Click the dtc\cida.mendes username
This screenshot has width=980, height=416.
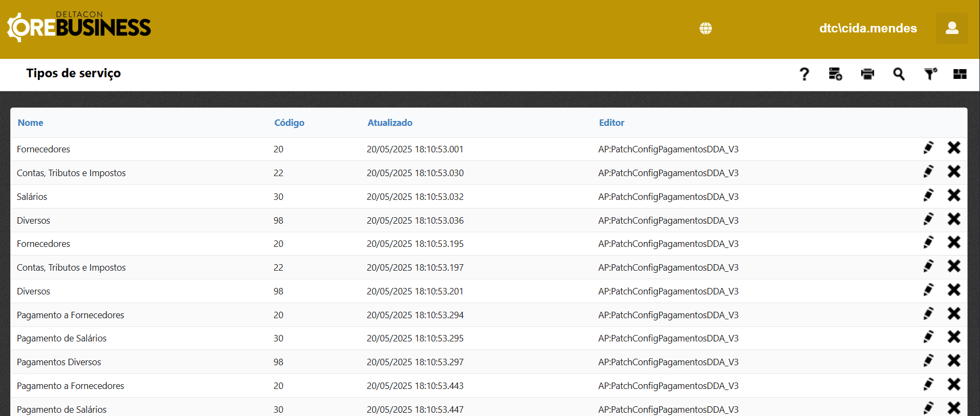click(868, 28)
